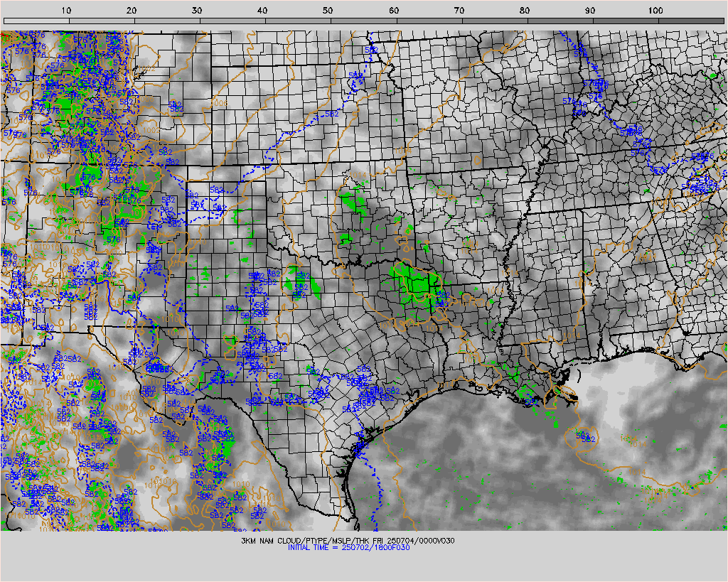Click the '10' label on the cloud scale
The image size is (728, 582).
(66, 11)
